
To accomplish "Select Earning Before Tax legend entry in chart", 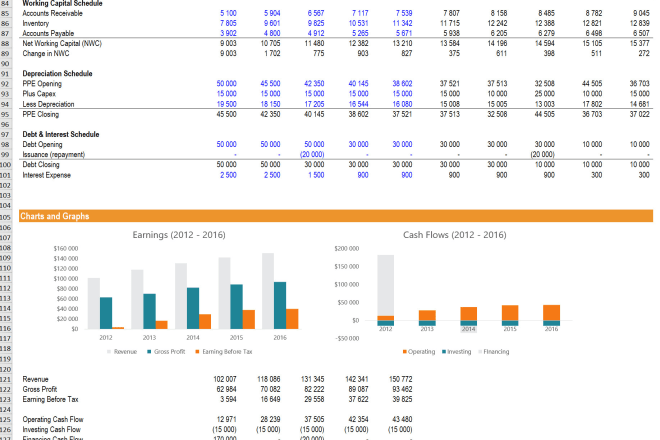I will (224, 352).
